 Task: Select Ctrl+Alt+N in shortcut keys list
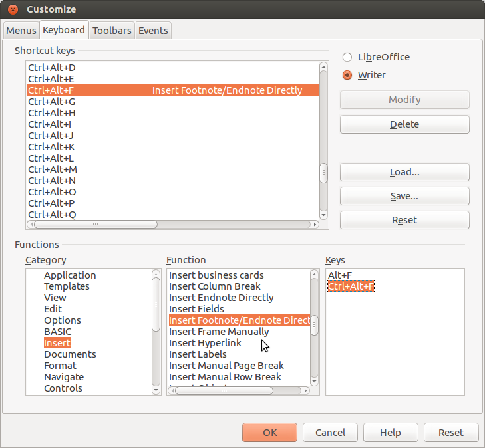click(x=173, y=181)
